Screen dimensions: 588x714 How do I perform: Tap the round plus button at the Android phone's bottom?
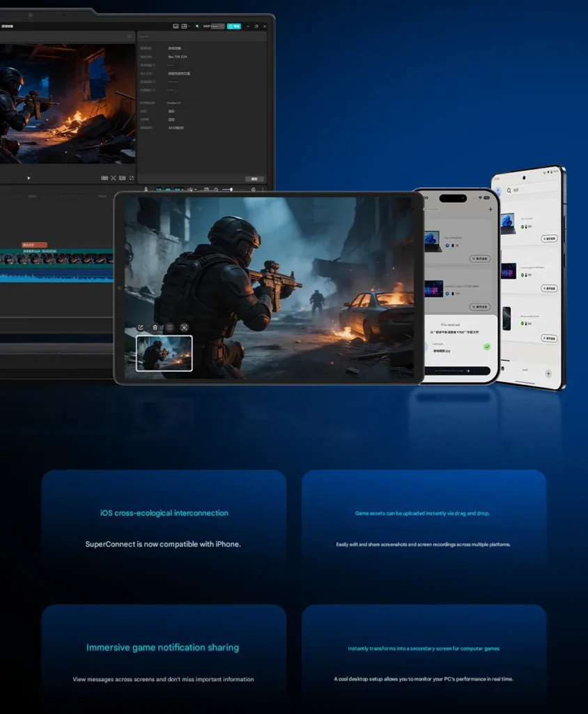click(x=548, y=374)
